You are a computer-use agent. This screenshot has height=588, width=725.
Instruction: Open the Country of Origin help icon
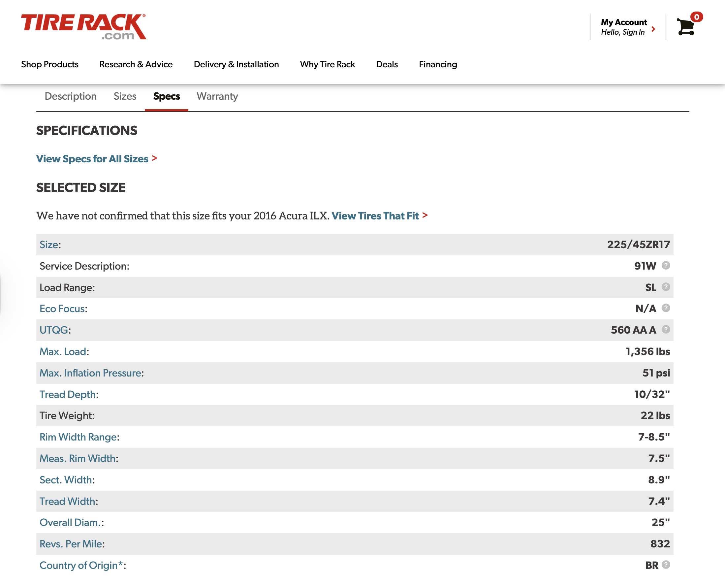[665, 565]
